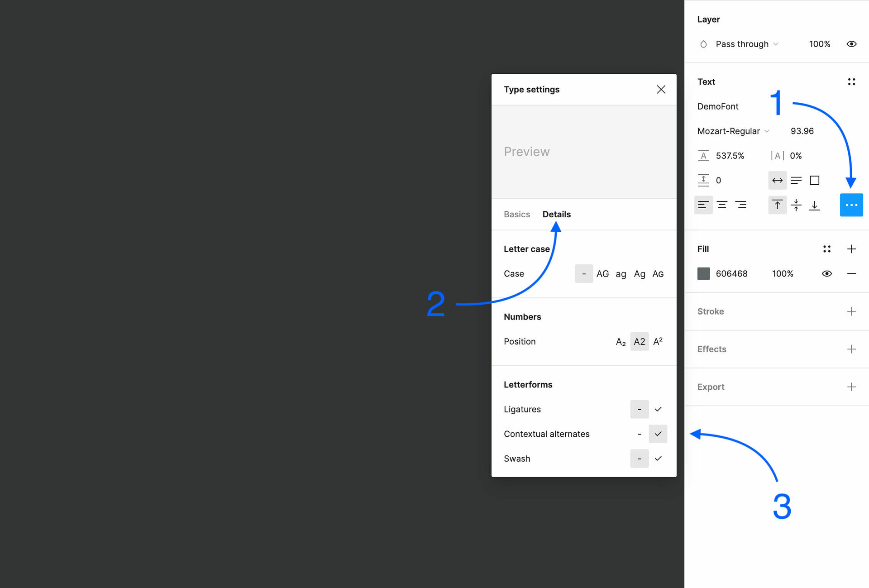Open Pass through blend mode dropdown

click(746, 44)
